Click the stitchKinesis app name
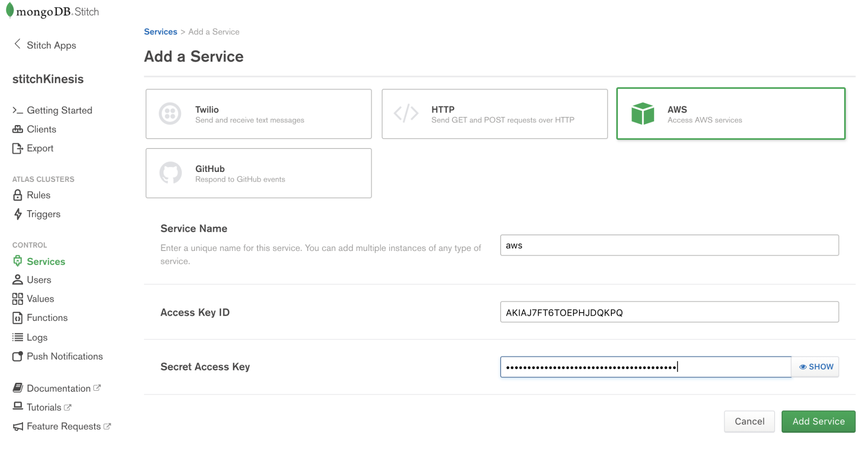Image resolution: width=868 pixels, height=452 pixels. 48,79
